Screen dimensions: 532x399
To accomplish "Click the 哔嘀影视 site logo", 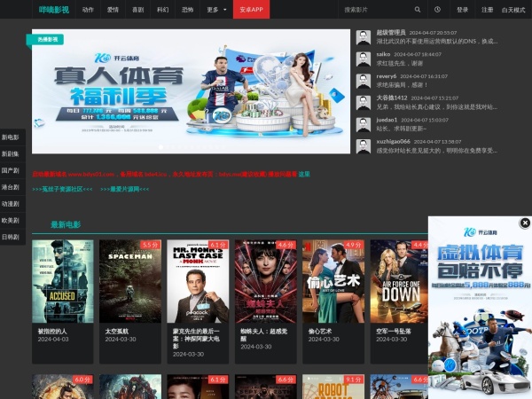I will tap(53, 10).
